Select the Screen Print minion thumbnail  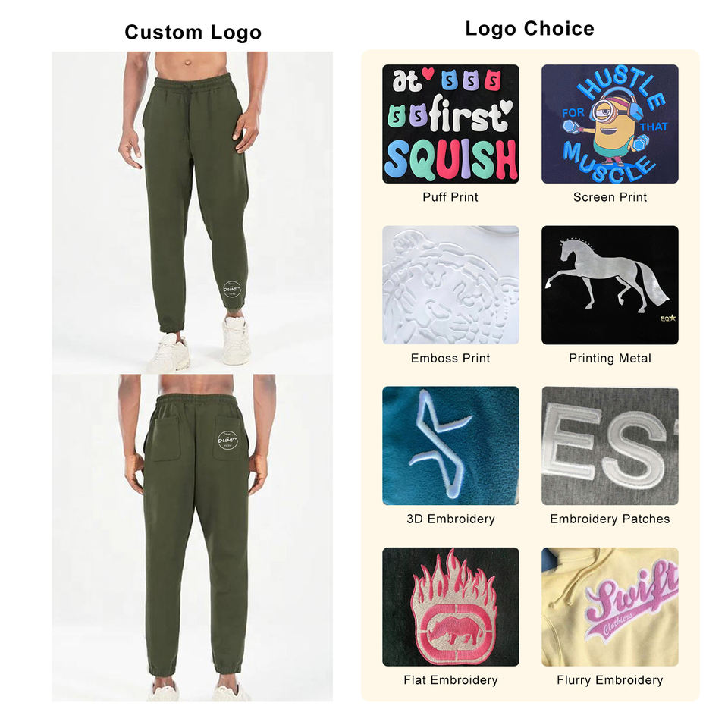pyautogui.click(x=610, y=124)
